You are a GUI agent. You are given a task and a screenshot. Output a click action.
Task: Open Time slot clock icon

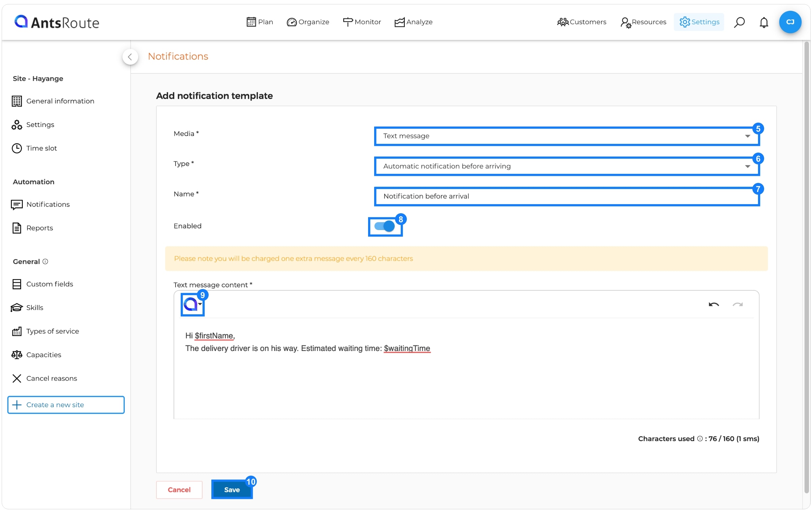tap(17, 148)
